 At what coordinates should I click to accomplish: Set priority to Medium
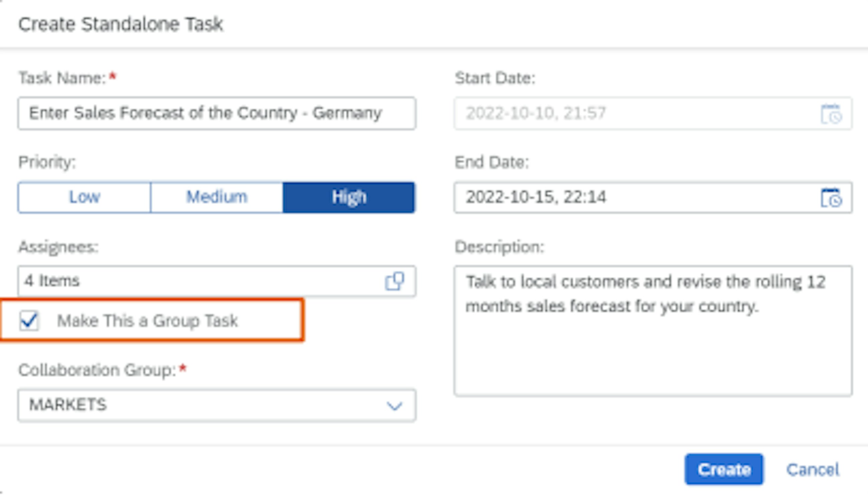click(216, 197)
